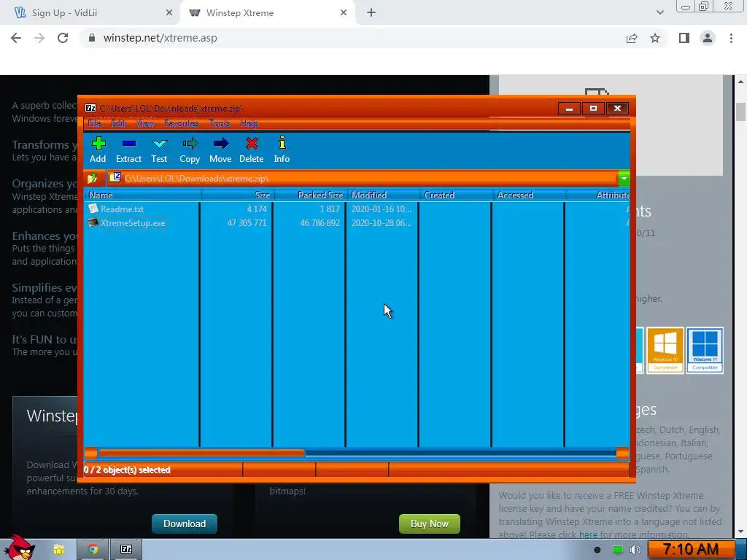
Task: Click the horizontal scrollbar thumb in 7-Zip
Action: (201, 453)
